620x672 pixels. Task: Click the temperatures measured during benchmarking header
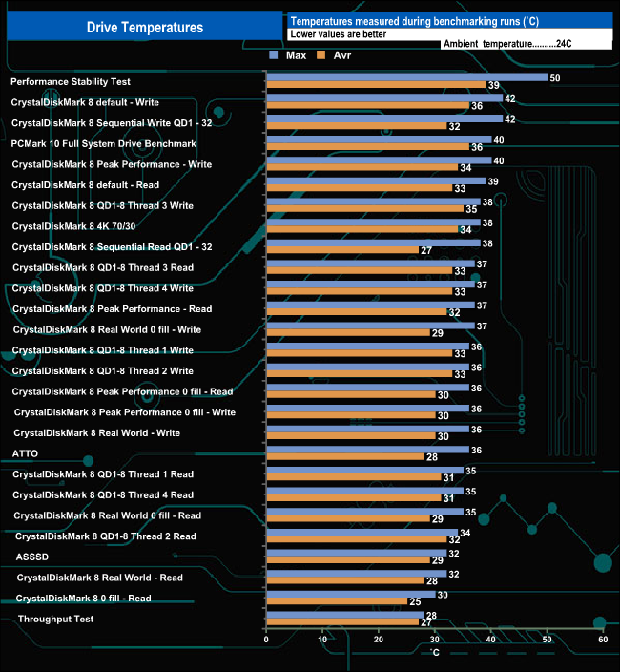415,21
